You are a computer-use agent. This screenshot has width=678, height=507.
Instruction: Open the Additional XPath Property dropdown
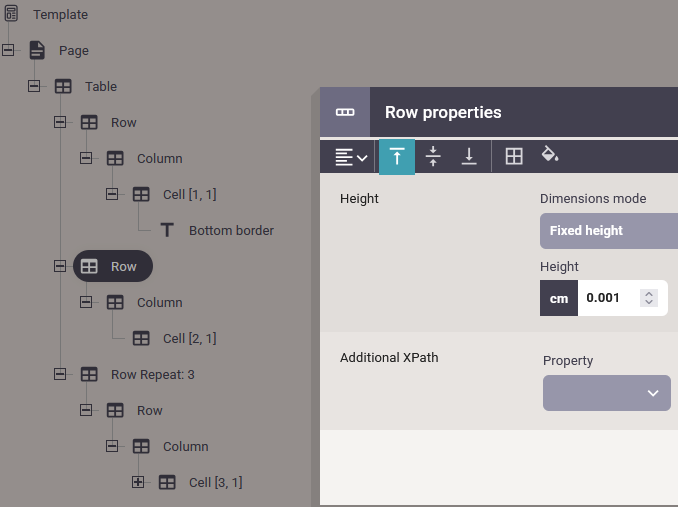(606, 393)
